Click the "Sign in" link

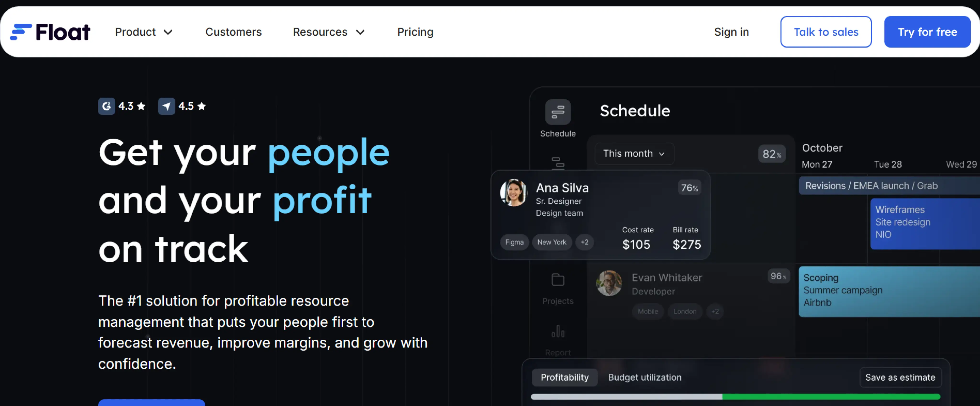coord(731,32)
